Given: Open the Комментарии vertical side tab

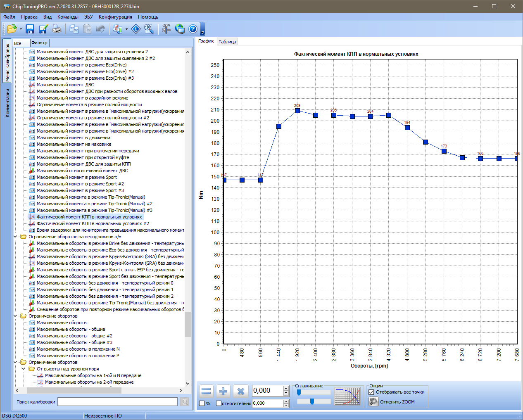Looking at the screenshot, I should point(7,103).
